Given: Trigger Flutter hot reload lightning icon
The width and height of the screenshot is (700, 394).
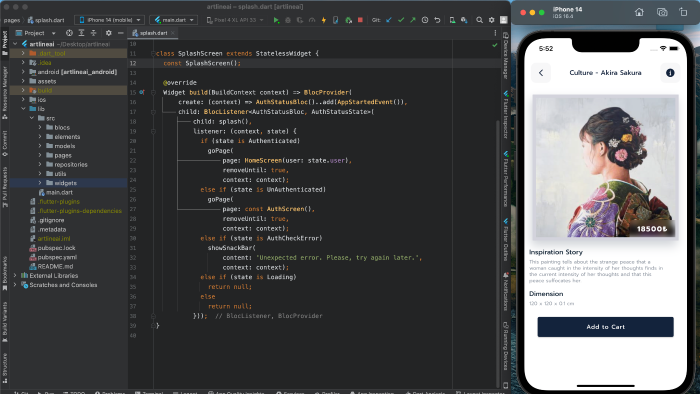Looking at the screenshot, I should (324, 20).
